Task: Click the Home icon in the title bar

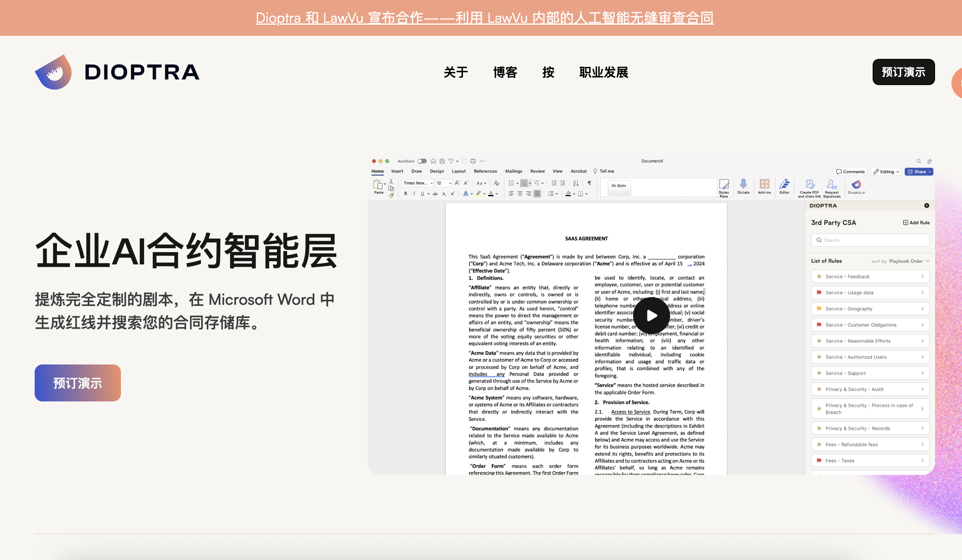Action: point(433,161)
